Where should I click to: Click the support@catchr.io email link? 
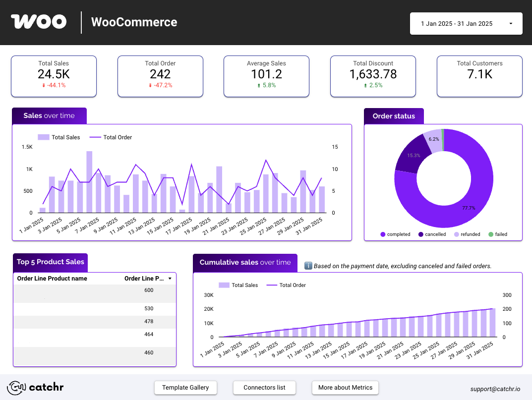[x=496, y=389]
